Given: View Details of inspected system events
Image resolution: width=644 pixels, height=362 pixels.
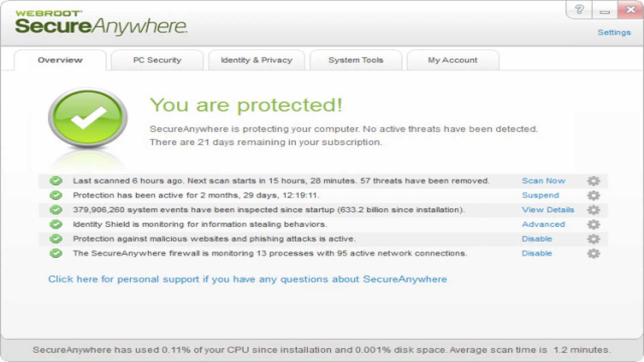Looking at the screenshot, I should pos(548,210).
